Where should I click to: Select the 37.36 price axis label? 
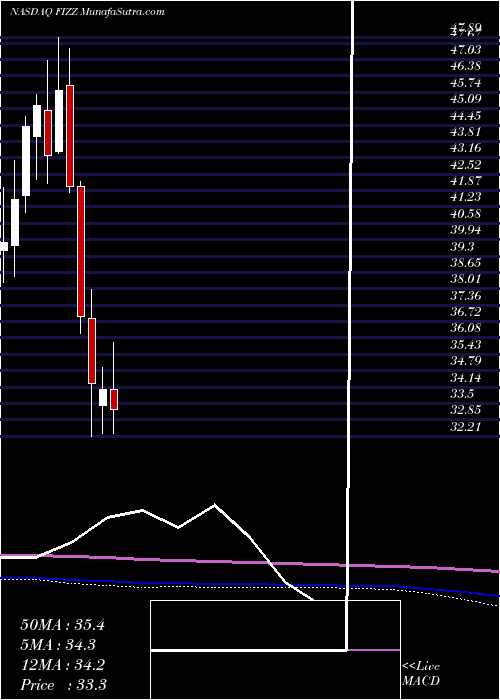(x=465, y=296)
